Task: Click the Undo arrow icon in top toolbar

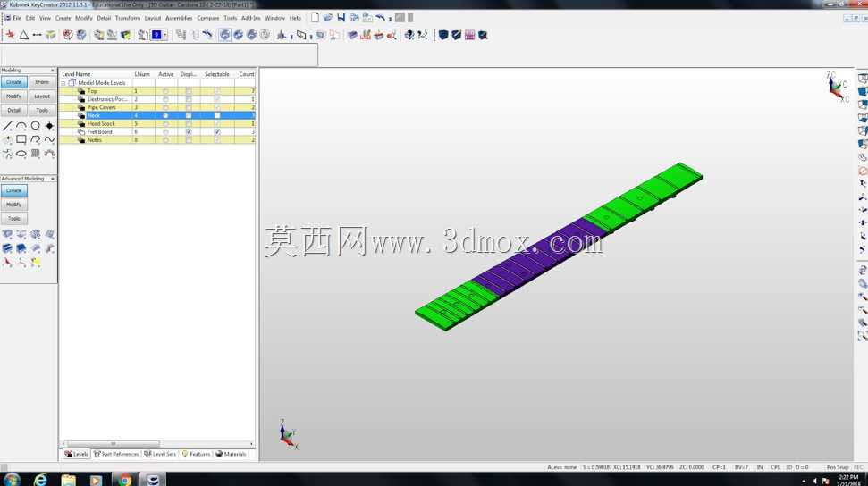Action: click(380, 18)
